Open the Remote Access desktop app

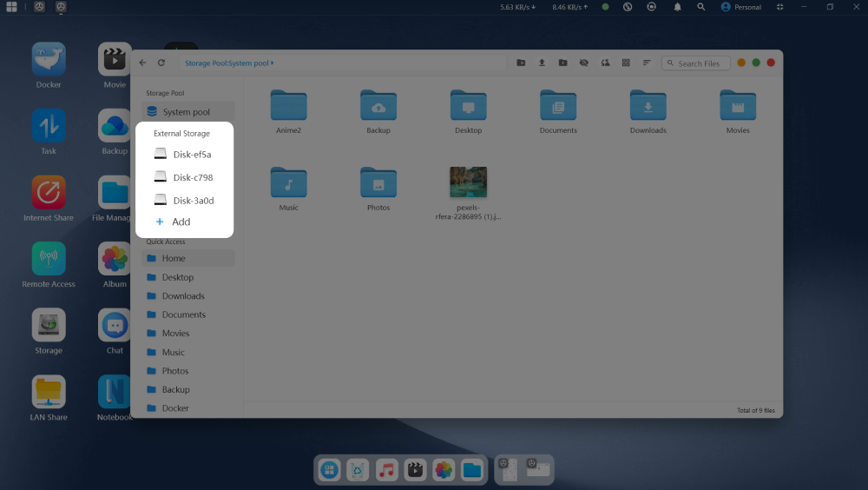(x=49, y=259)
